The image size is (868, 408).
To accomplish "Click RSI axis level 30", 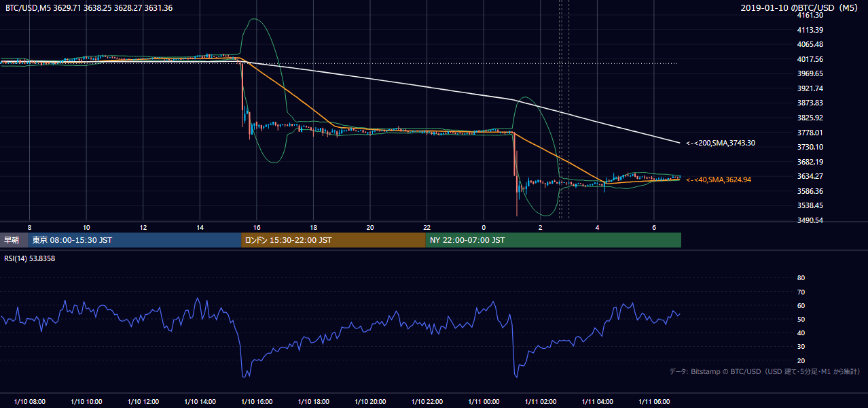I will pos(801,347).
